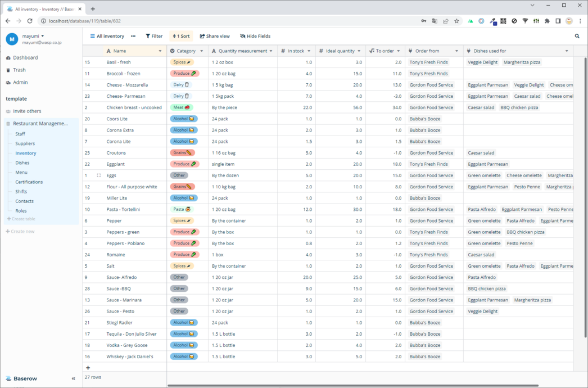Open Order from column dropdown arrow

tap(456, 51)
